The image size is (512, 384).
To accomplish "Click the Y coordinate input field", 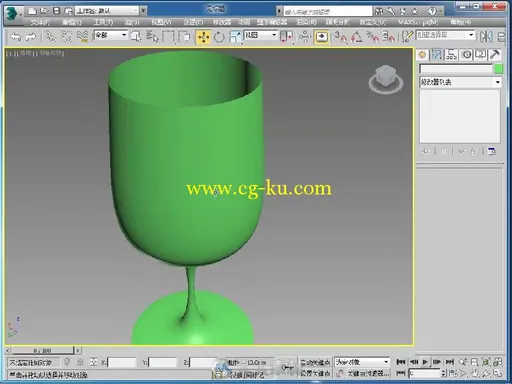I will coord(162,362).
